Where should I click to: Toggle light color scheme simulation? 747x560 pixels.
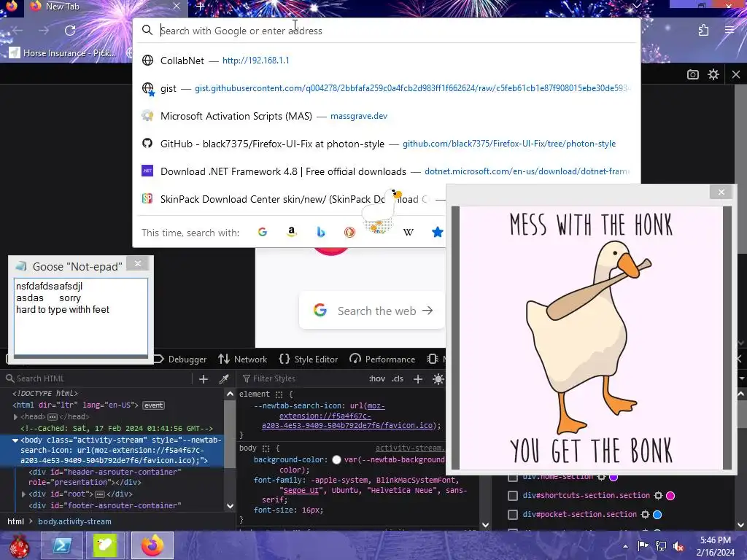tap(438, 378)
